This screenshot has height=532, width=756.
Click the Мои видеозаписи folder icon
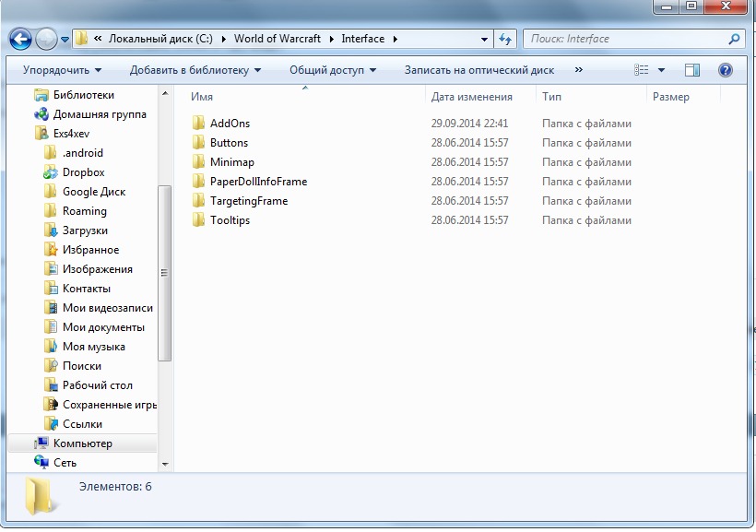click(50, 308)
